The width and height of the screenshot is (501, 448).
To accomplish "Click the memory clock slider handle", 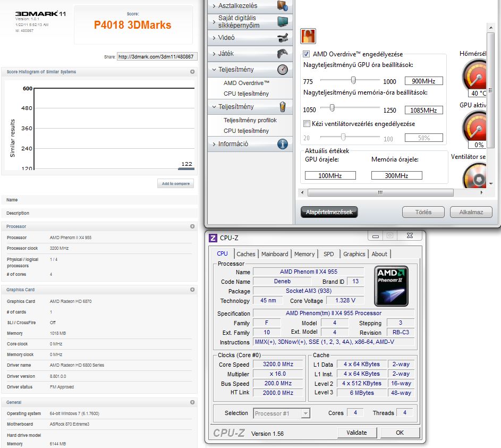I will tap(332, 108).
